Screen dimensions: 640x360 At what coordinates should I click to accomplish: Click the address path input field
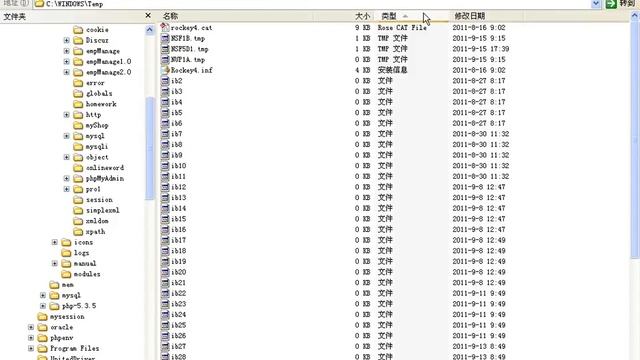[x=312, y=4]
